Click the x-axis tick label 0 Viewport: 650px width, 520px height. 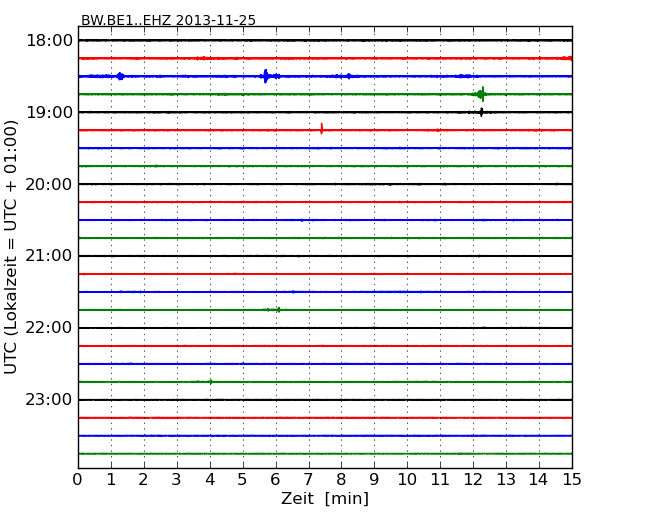[78, 480]
